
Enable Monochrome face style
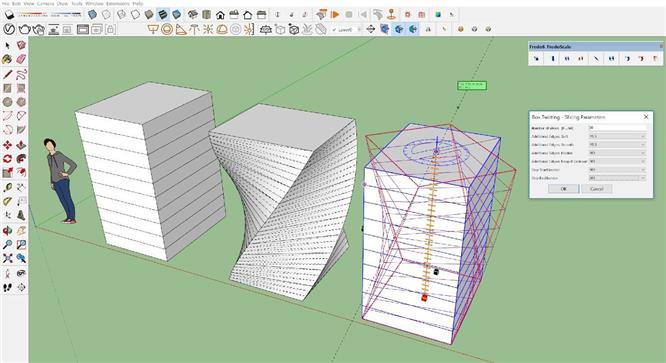tap(177, 15)
